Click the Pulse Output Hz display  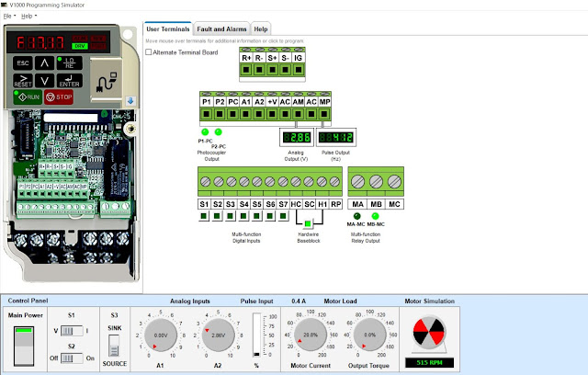(x=336, y=138)
